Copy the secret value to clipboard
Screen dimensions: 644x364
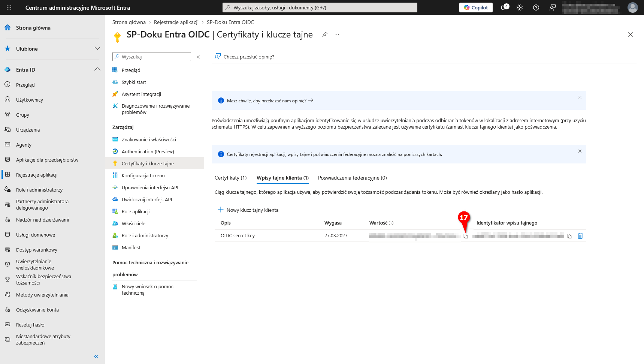coord(466,236)
